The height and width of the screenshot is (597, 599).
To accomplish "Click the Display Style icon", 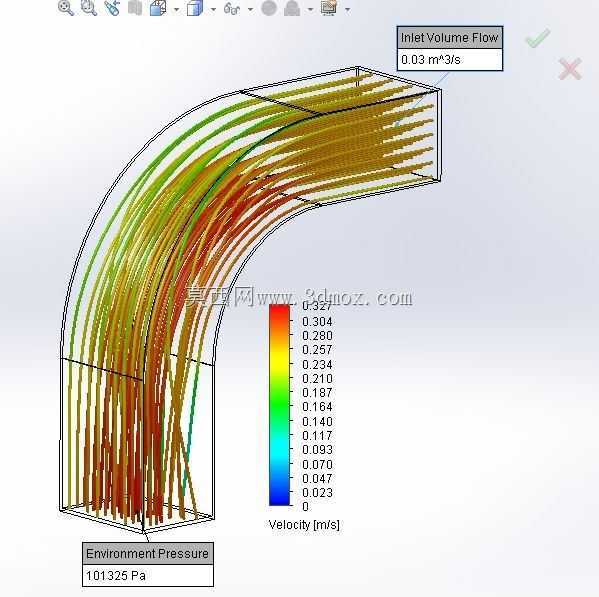I will coord(195,8).
